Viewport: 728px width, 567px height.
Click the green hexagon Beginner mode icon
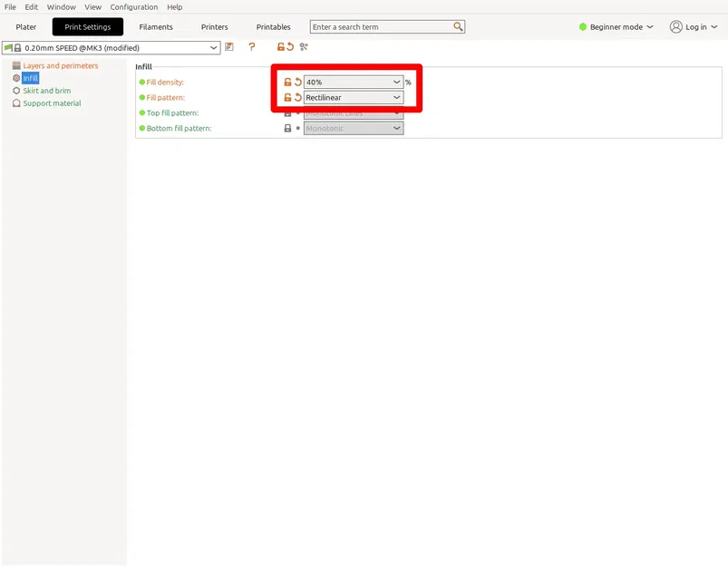click(583, 26)
